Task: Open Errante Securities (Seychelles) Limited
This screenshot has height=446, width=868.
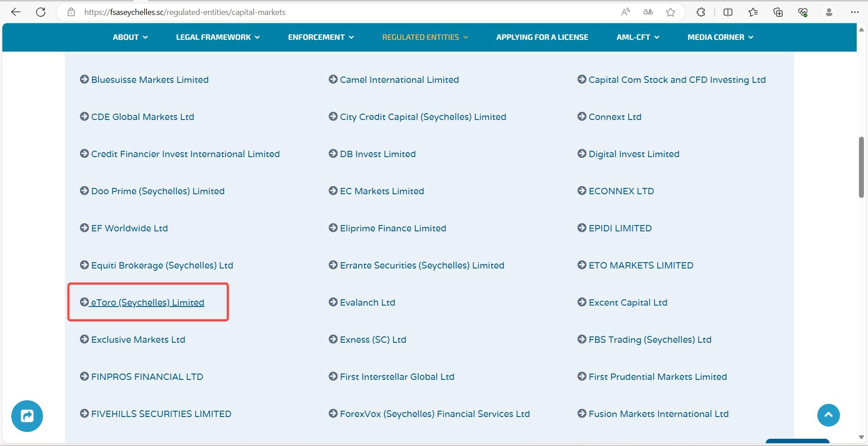Action: point(422,265)
